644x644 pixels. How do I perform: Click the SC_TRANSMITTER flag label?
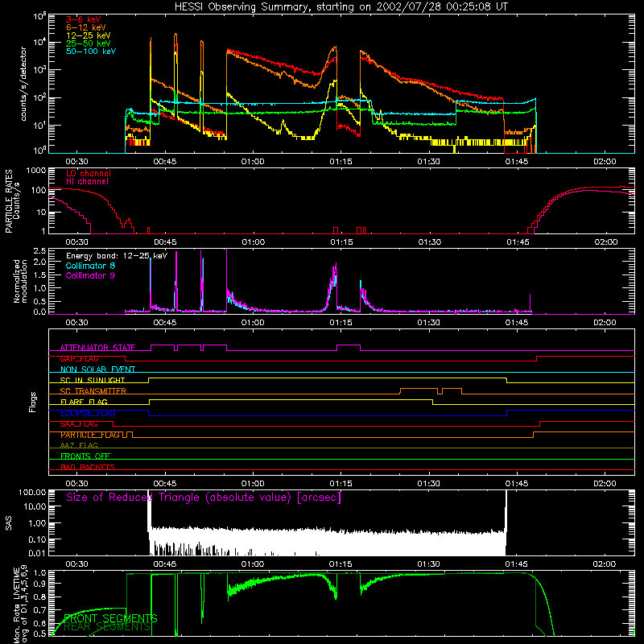(x=93, y=390)
